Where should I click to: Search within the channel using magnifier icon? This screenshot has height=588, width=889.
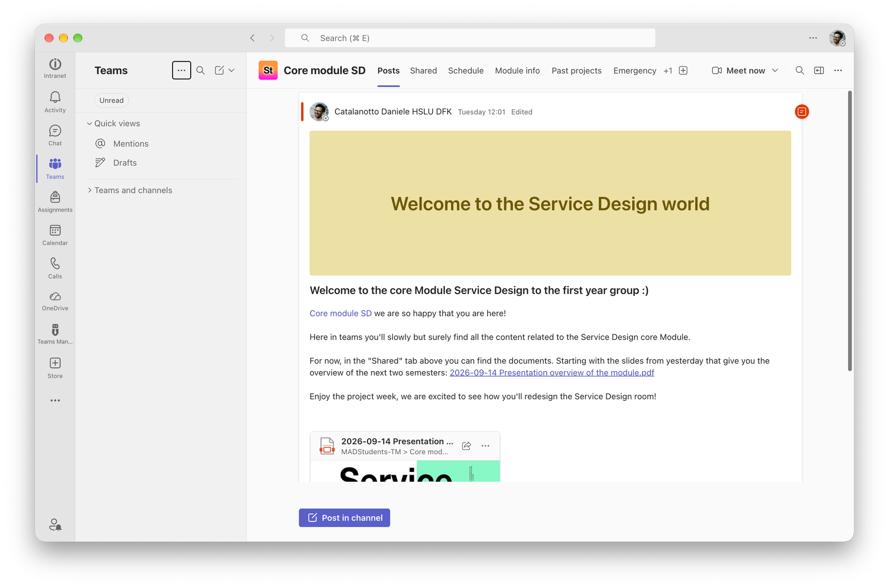(x=799, y=70)
